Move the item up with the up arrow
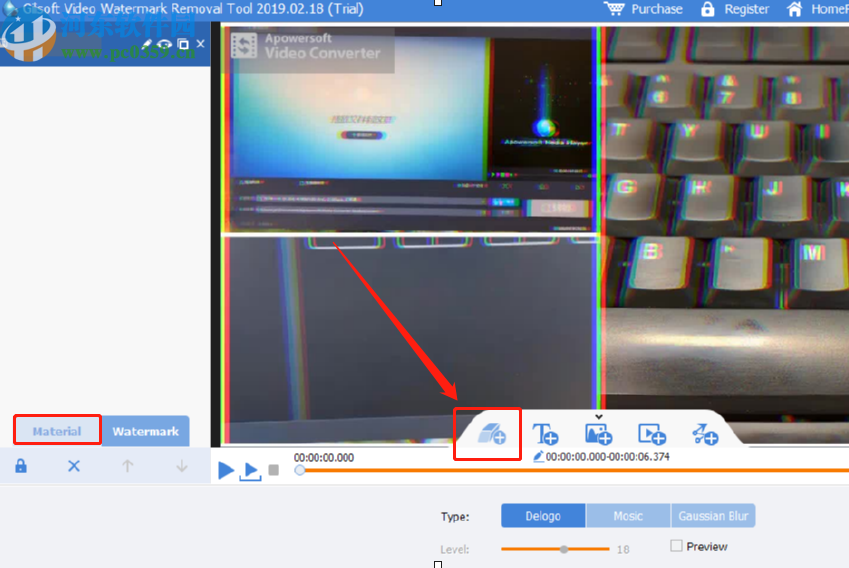 [127, 466]
